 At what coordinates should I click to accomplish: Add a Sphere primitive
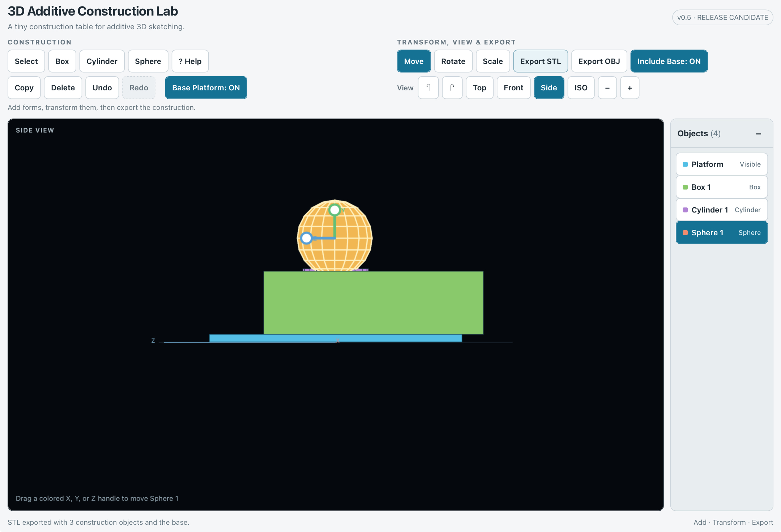(148, 61)
